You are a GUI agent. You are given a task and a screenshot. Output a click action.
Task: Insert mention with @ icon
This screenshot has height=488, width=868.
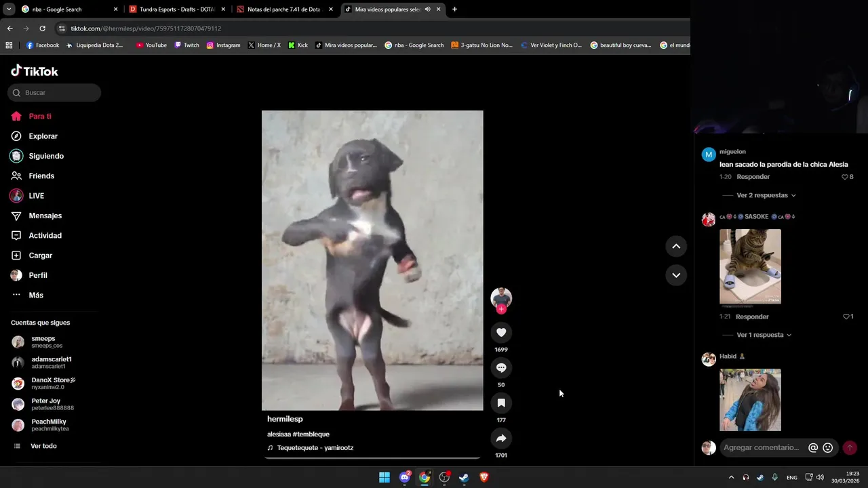pos(813,447)
